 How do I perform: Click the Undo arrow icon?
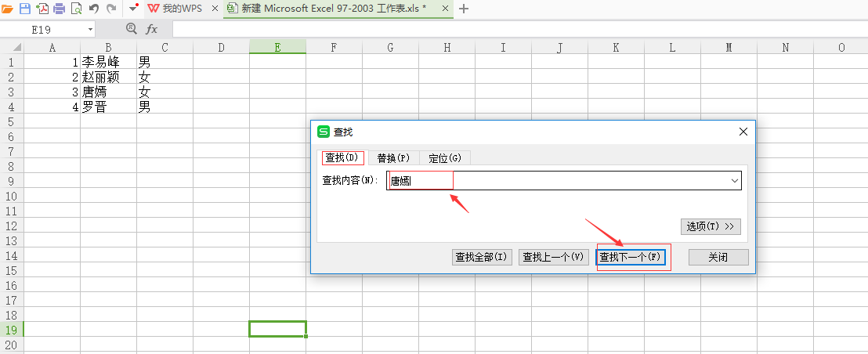pyautogui.click(x=93, y=9)
